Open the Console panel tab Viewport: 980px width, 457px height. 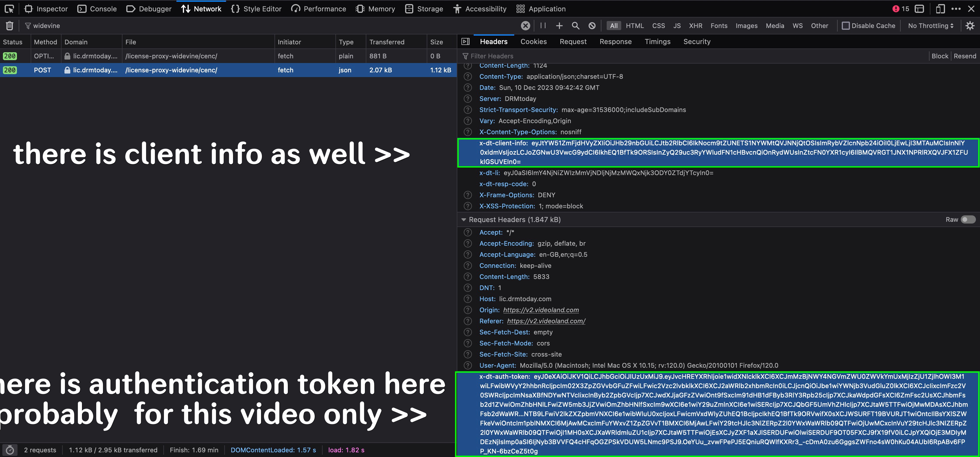click(97, 9)
